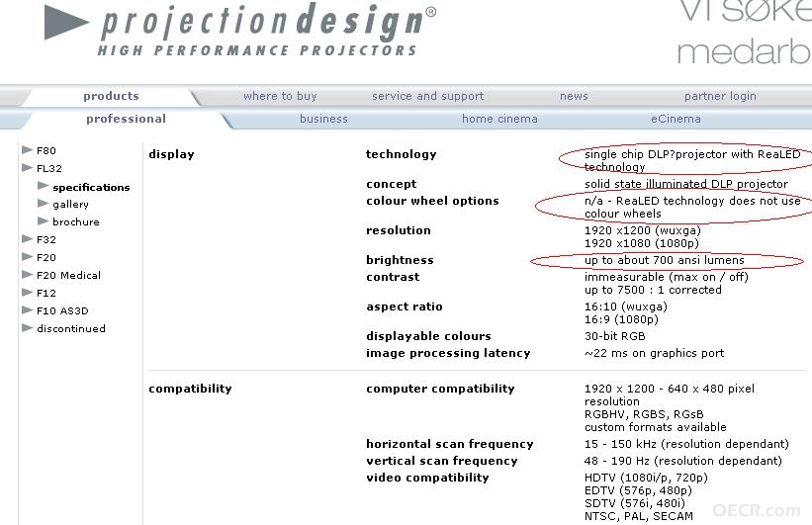The width and height of the screenshot is (812, 525).
Task: Click '16:10 (wuxga)' value
Action: click(626, 306)
